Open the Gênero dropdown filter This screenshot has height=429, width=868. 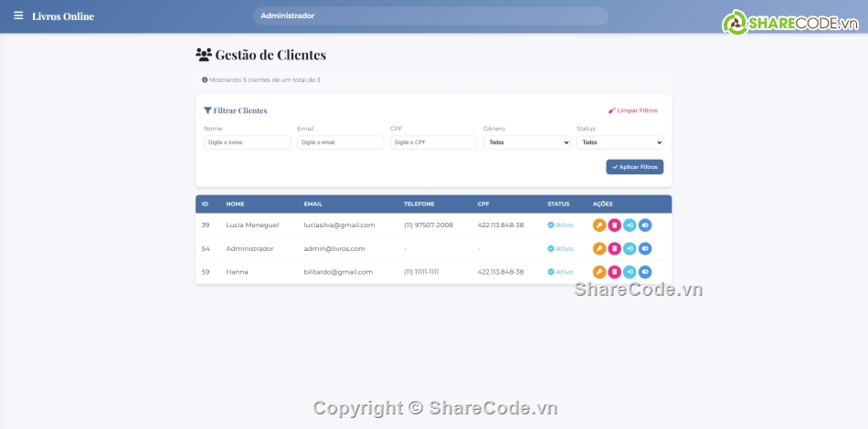click(x=526, y=142)
